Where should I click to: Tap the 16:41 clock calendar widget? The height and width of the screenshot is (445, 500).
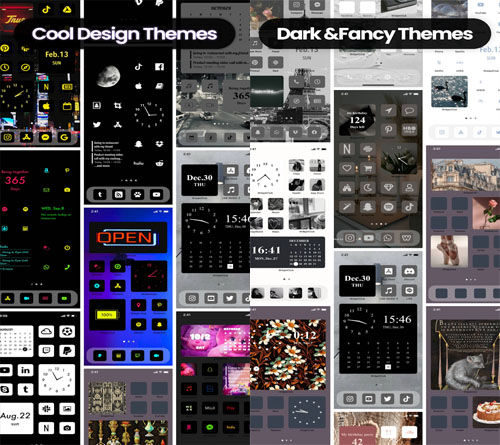click(x=287, y=252)
